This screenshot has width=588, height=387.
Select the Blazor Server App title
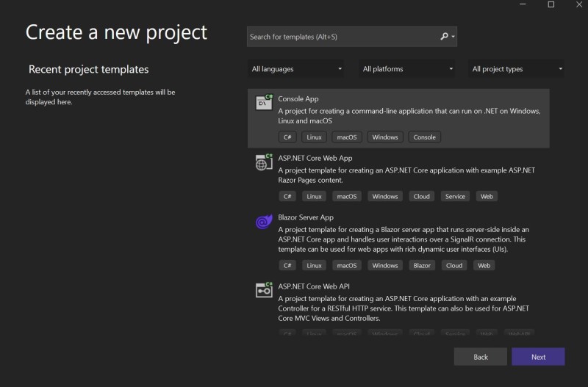(306, 217)
